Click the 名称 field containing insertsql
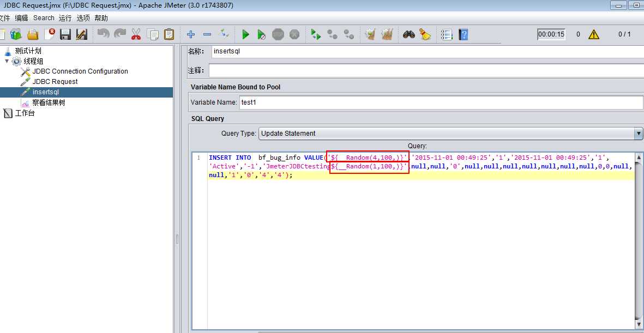 (428, 51)
